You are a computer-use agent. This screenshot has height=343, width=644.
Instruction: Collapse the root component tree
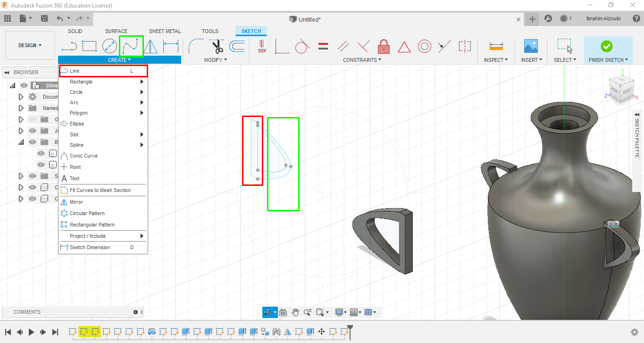coord(12,85)
